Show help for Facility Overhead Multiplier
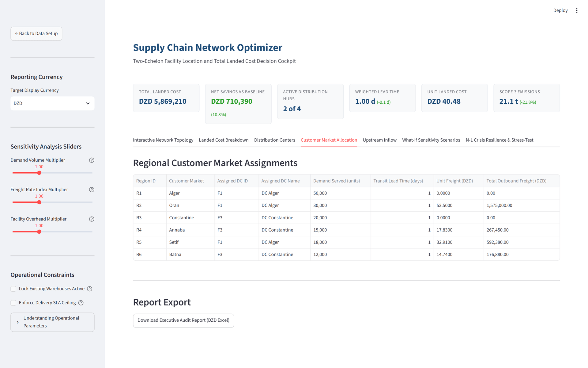 pos(92,219)
